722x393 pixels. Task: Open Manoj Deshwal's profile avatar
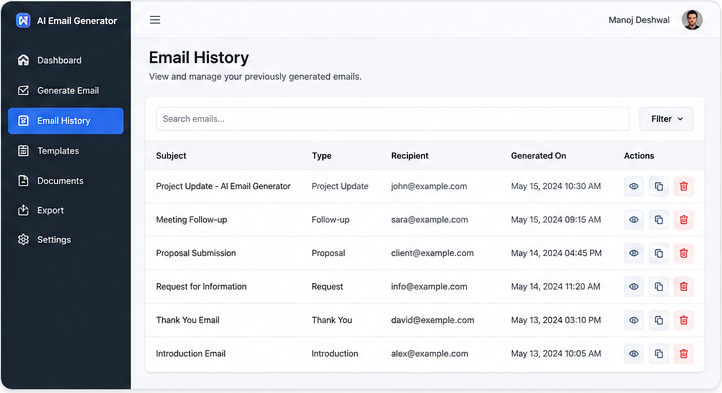pos(692,20)
